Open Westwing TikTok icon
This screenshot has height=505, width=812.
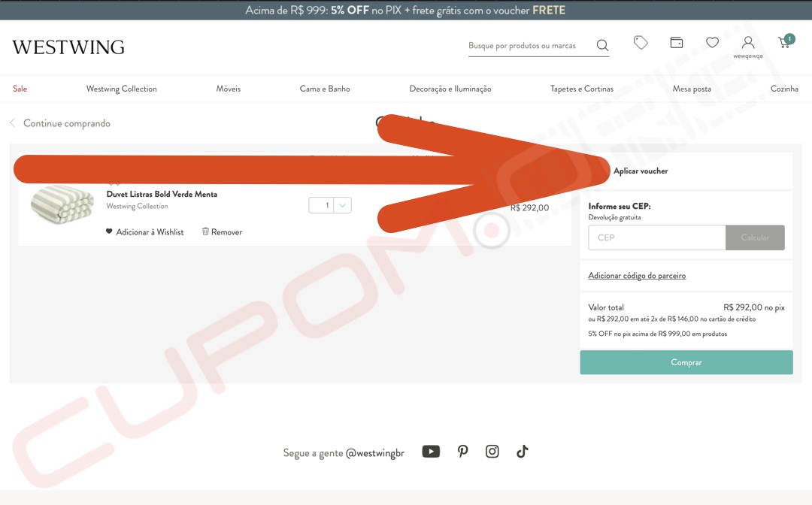[x=522, y=451]
